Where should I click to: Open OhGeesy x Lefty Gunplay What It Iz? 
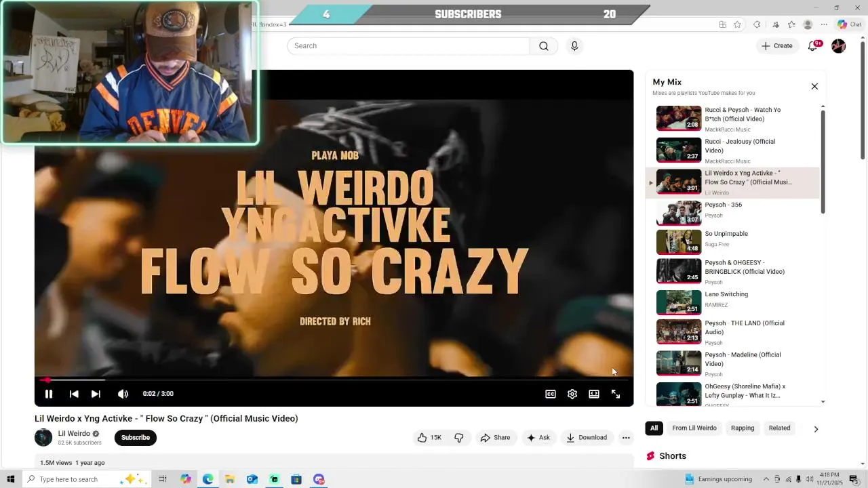click(732, 394)
